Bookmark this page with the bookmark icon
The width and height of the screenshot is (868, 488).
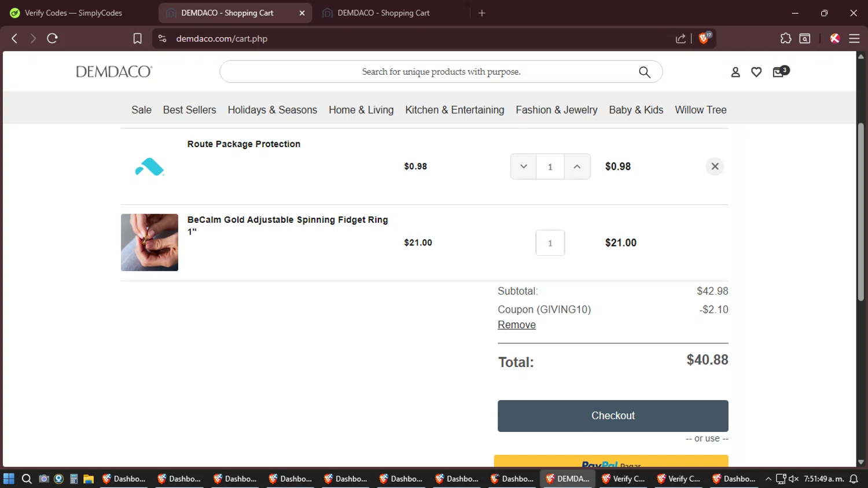click(x=137, y=38)
